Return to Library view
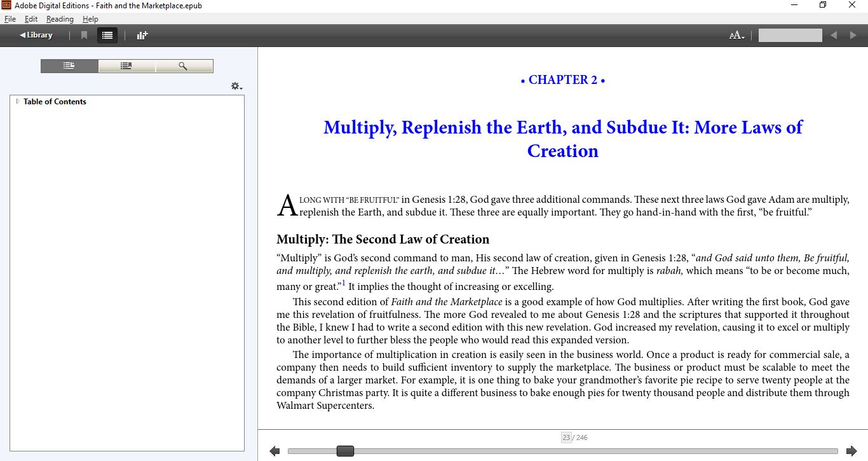868x461 pixels. [x=36, y=36]
